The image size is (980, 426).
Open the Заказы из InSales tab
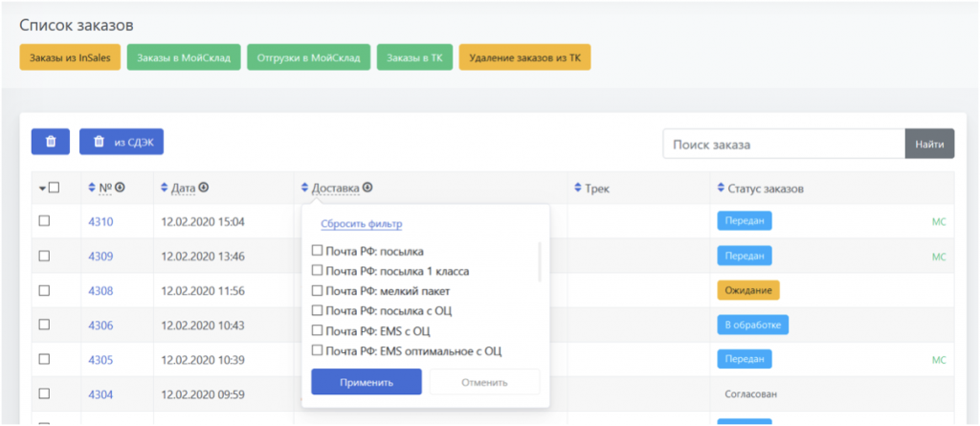[x=70, y=57]
